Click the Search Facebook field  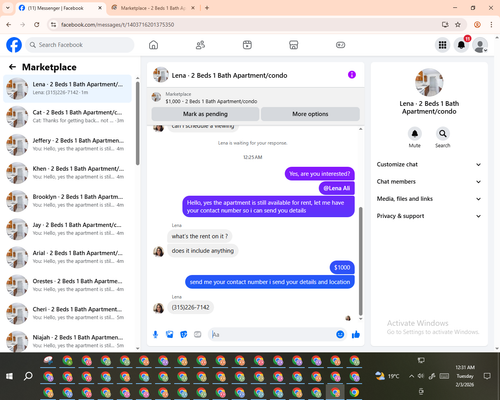[x=80, y=45]
